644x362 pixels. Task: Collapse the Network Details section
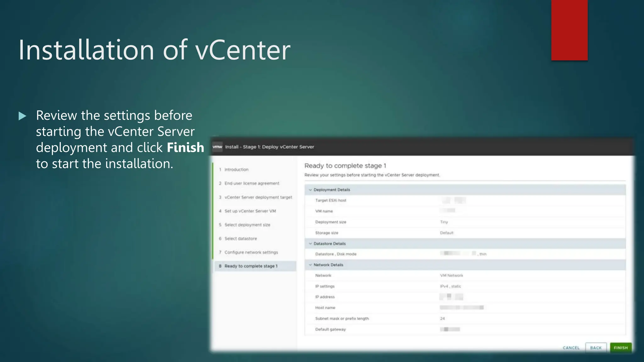pos(310,265)
